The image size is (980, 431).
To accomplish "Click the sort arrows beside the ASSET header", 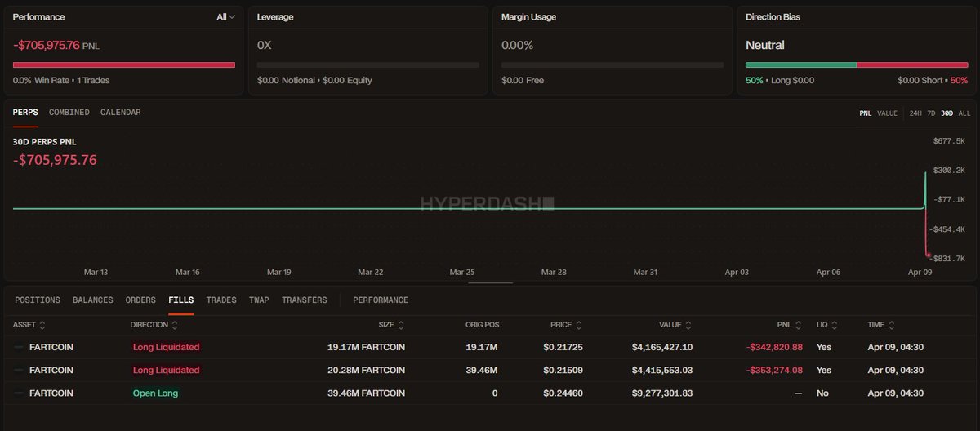I will pyautogui.click(x=42, y=325).
